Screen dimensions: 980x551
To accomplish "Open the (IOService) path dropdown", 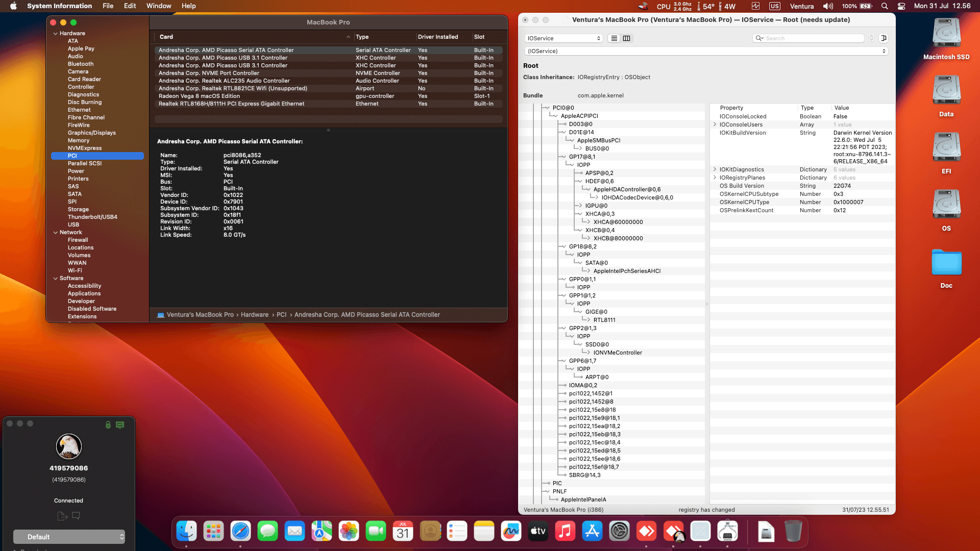I will click(x=706, y=51).
